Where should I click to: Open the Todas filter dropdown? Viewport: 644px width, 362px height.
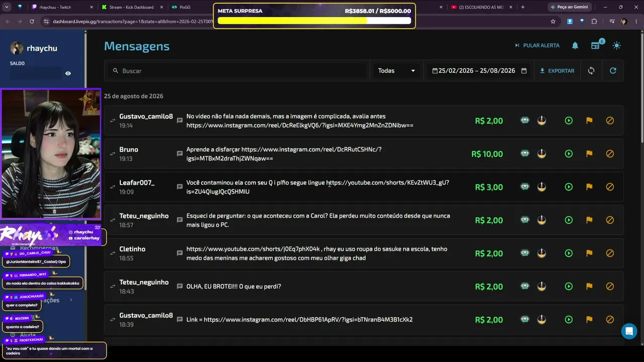click(396, 71)
